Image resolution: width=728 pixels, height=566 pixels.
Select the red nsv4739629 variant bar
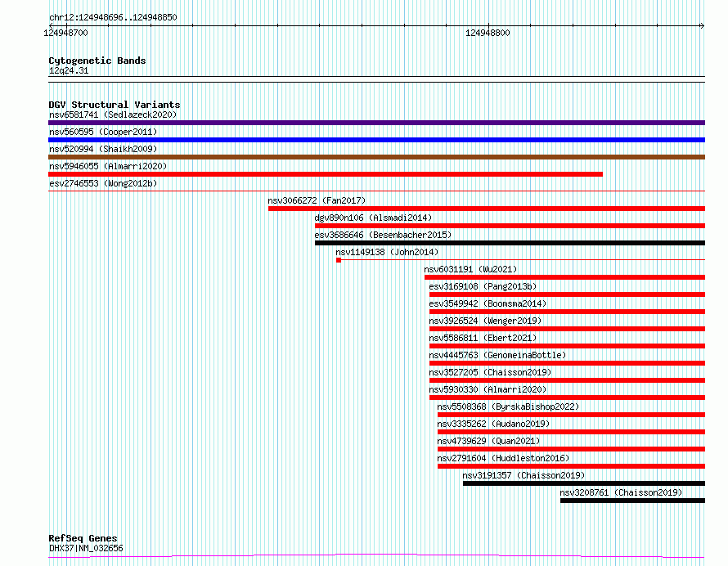(572, 450)
